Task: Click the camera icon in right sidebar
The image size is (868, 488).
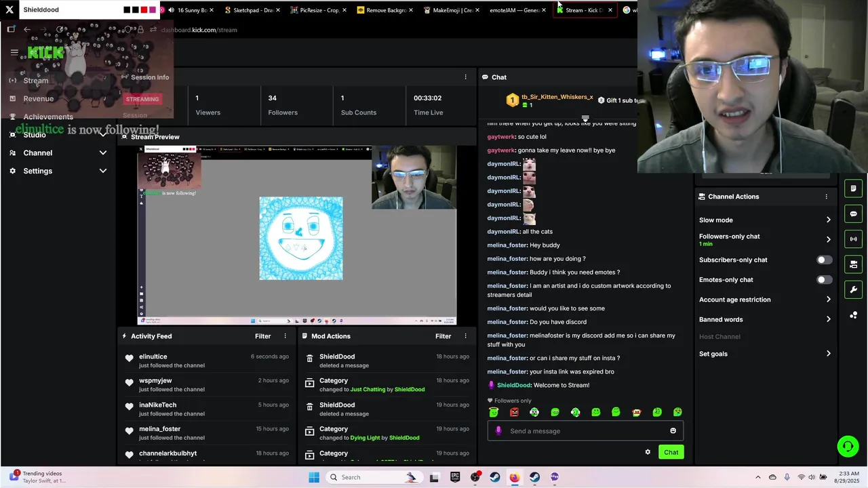Action: click(x=853, y=264)
